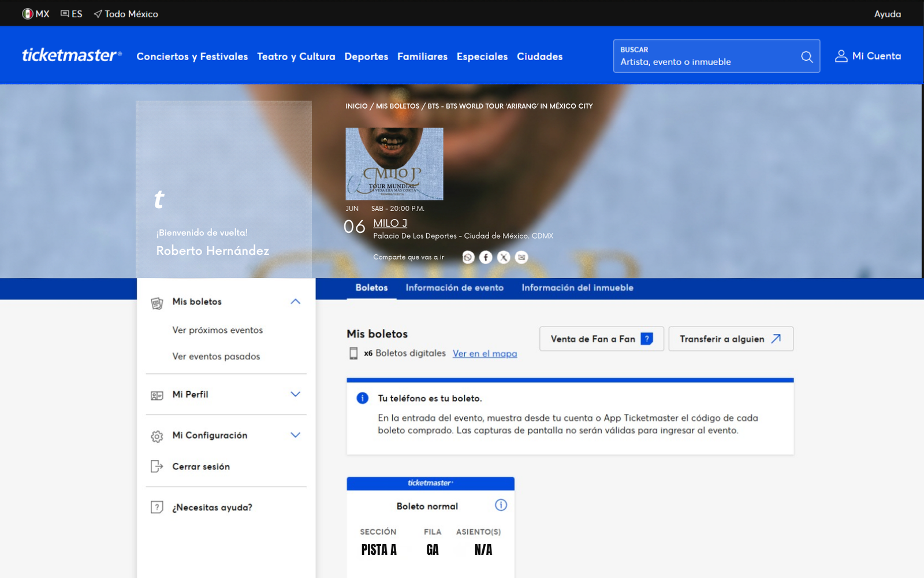Collapse the Mis boletos section
The height and width of the screenshot is (578, 924).
[x=296, y=302]
